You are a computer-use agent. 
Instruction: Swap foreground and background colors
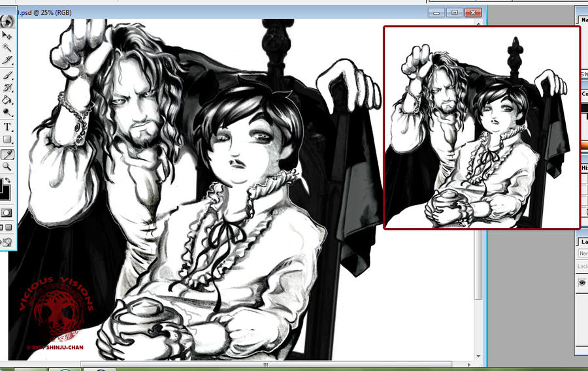tap(8, 181)
